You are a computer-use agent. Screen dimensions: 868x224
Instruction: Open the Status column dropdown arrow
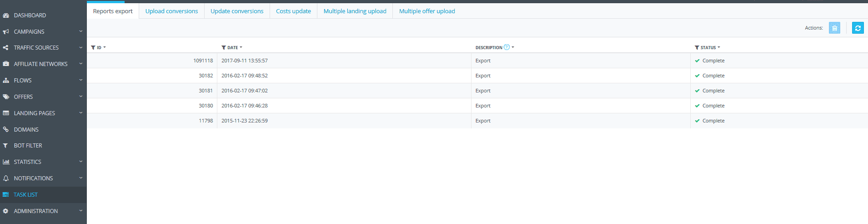(x=719, y=47)
